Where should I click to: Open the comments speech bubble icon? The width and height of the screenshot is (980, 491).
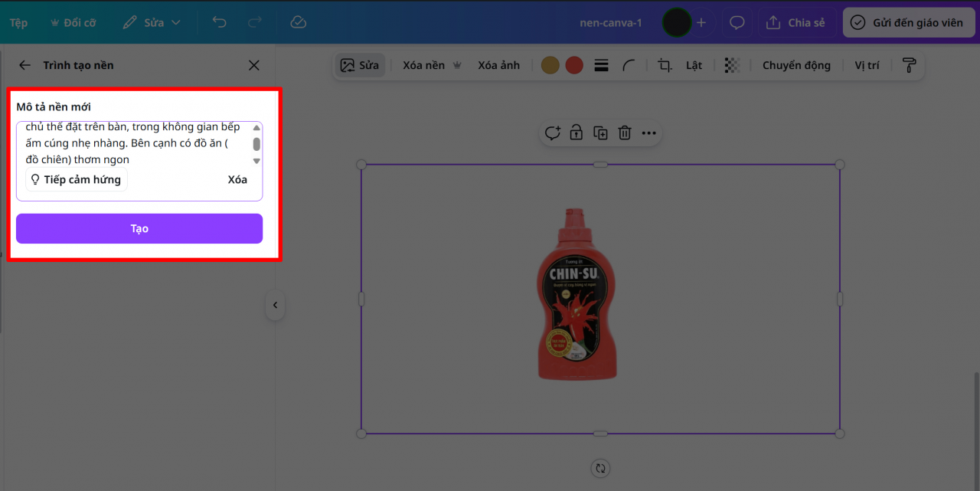(x=737, y=22)
